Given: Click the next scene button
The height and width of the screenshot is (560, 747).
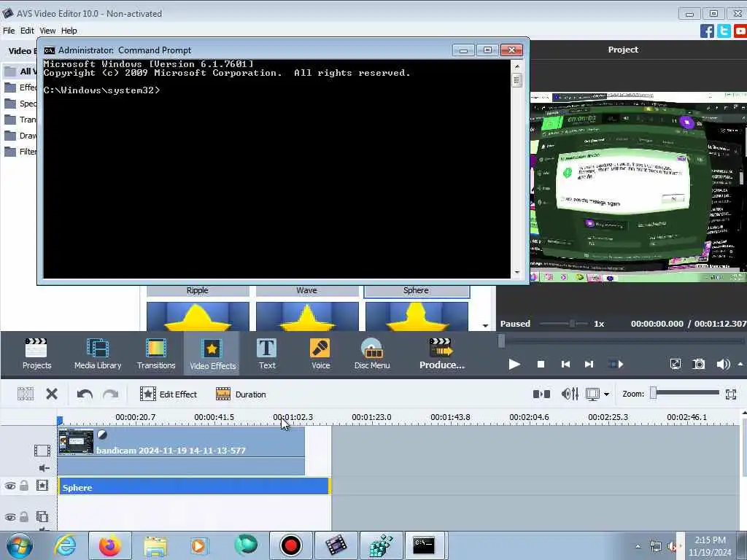Looking at the screenshot, I should pyautogui.click(x=616, y=365).
